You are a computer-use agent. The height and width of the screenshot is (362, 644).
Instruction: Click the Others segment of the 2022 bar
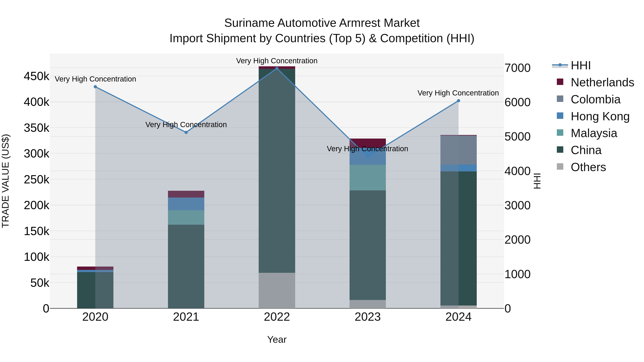coord(277,290)
